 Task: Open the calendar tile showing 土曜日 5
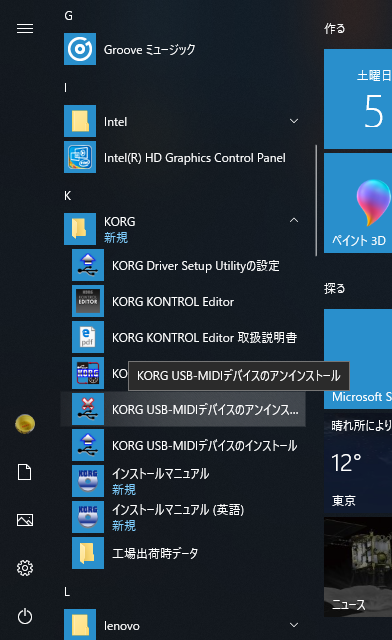358,99
